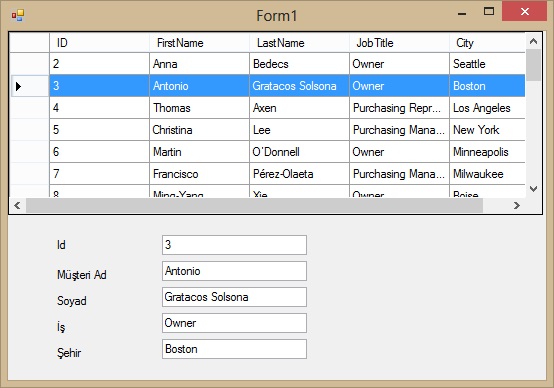The image size is (554, 388).
Task: Maximize the Form1 window
Action: pyautogui.click(x=489, y=12)
